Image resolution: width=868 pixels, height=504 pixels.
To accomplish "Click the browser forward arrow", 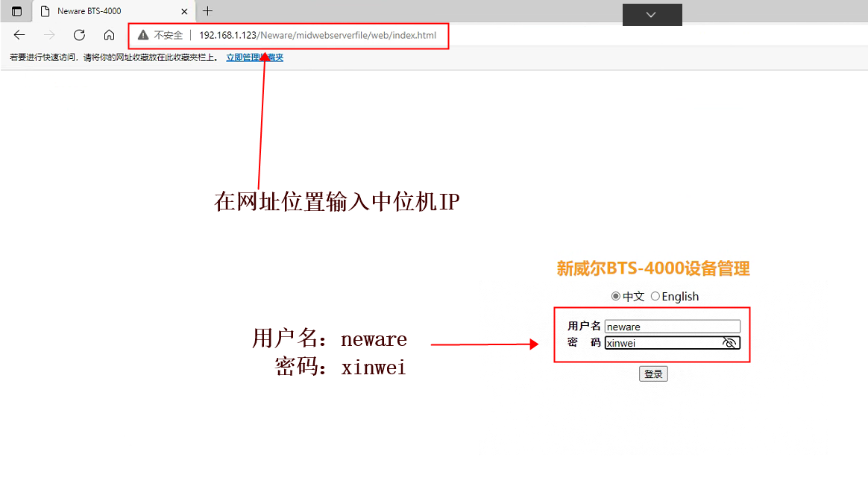I will 49,35.
